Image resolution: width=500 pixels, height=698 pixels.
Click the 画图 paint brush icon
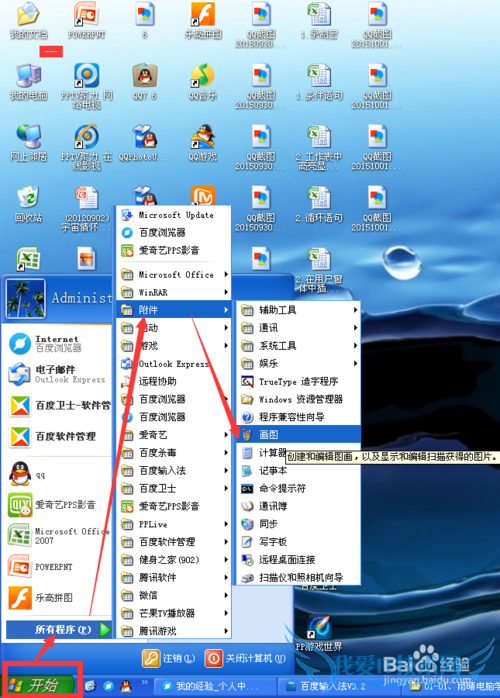pyautogui.click(x=247, y=434)
